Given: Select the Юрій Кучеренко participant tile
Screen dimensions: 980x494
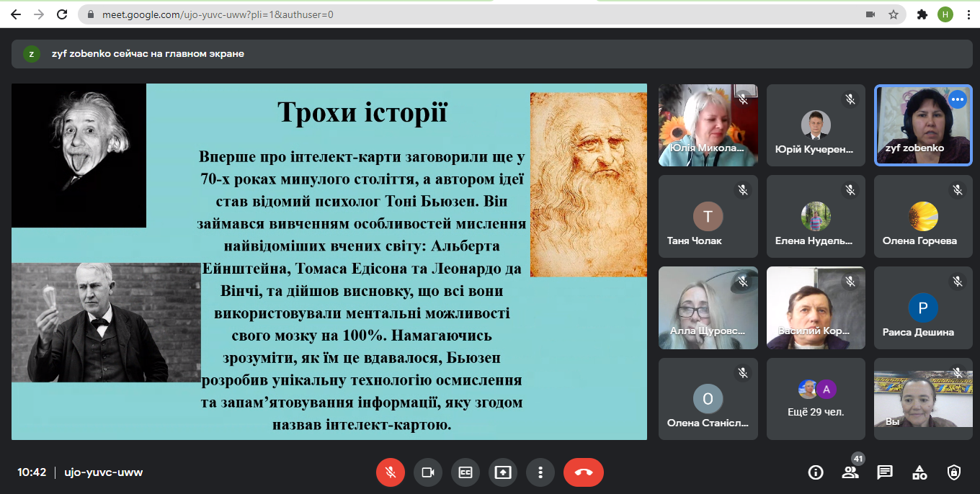Looking at the screenshot, I should pos(816,125).
